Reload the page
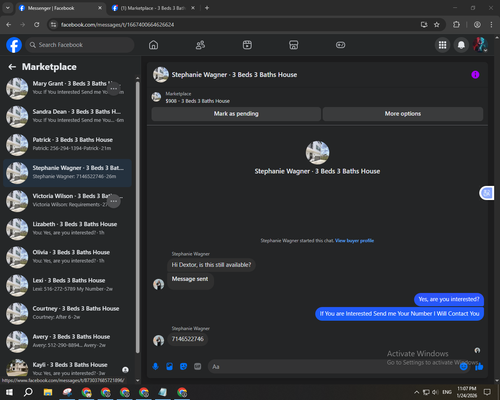500x400 pixels. [37, 25]
